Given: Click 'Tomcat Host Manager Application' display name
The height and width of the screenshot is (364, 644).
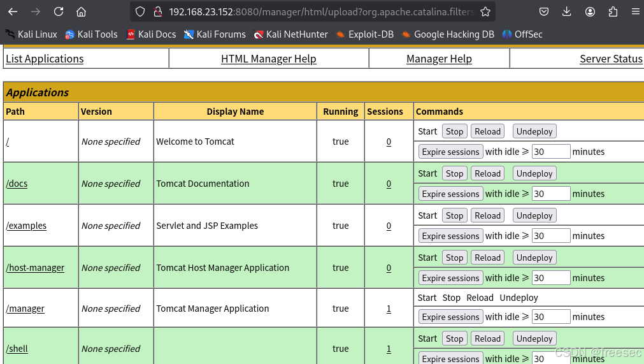Looking at the screenshot, I should [222, 268].
